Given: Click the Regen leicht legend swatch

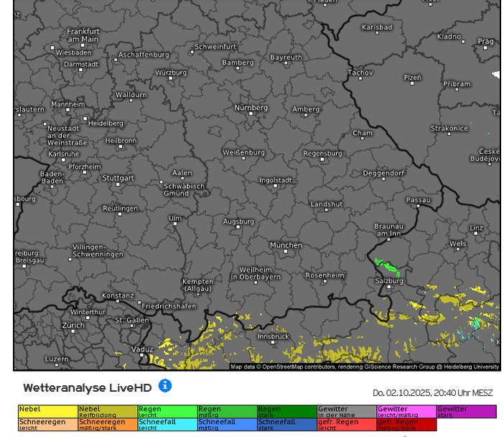Looking at the screenshot, I should (x=167, y=411).
